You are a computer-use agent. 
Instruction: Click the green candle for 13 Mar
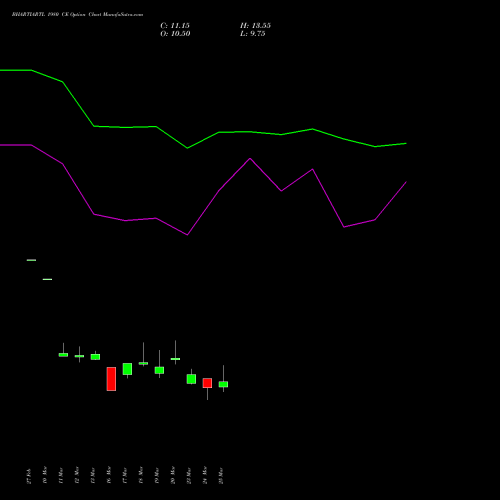pyautogui.click(x=95, y=357)
